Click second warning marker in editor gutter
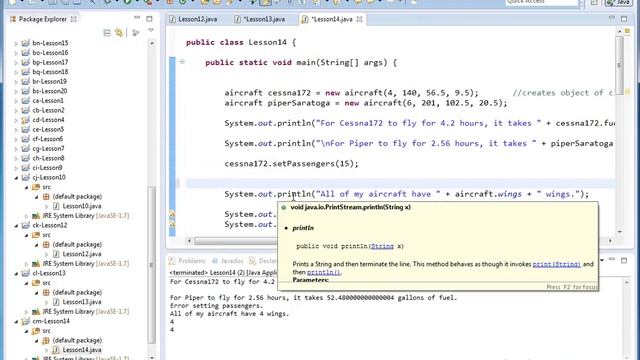The width and height of the screenshot is (640, 360). click(x=172, y=224)
